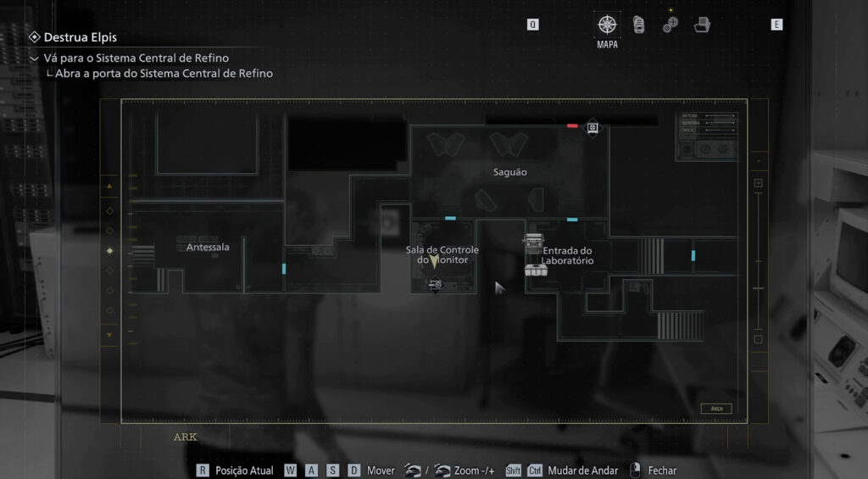Select the objective marker near red door
Image resolution: width=868 pixels, height=479 pixels.
click(593, 127)
